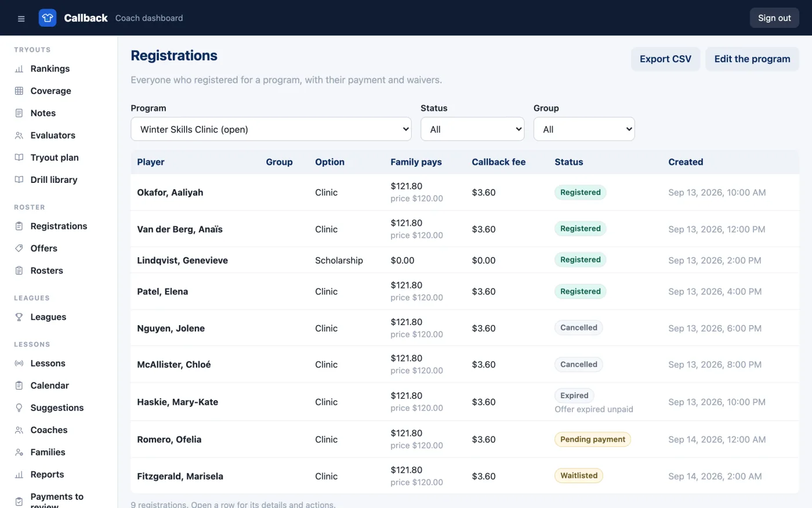This screenshot has width=812, height=508.
Task: Click the Offers tag icon
Action: pyautogui.click(x=19, y=248)
